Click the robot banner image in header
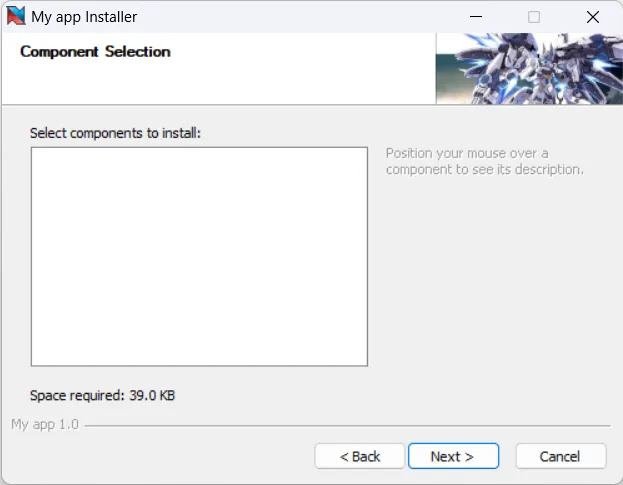623x485 pixels. [x=528, y=69]
